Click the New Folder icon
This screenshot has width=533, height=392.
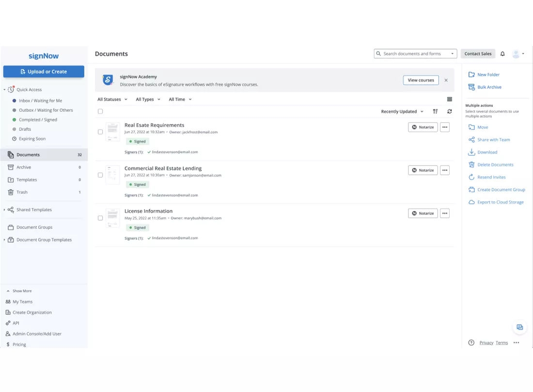click(471, 75)
